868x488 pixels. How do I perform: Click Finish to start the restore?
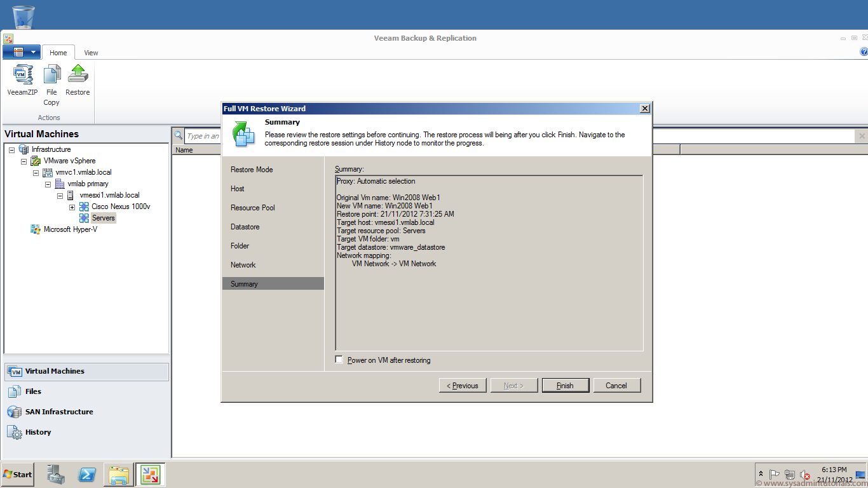[565, 386]
